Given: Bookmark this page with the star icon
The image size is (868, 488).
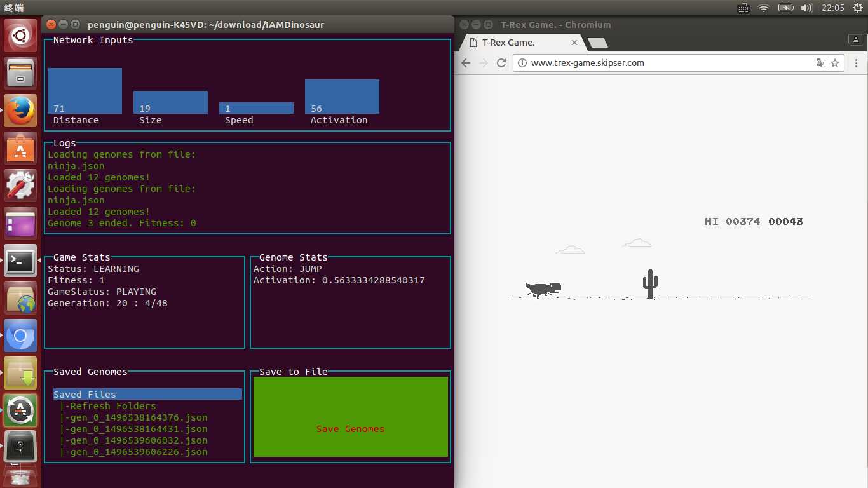Looking at the screenshot, I should click(x=835, y=63).
